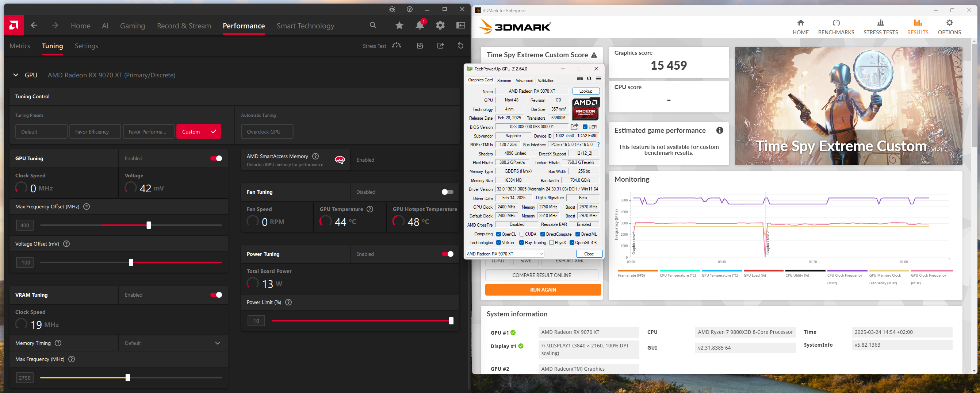Toggle the sidebar panel icon in Adrenalin
The height and width of the screenshot is (393, 980).
461,25
